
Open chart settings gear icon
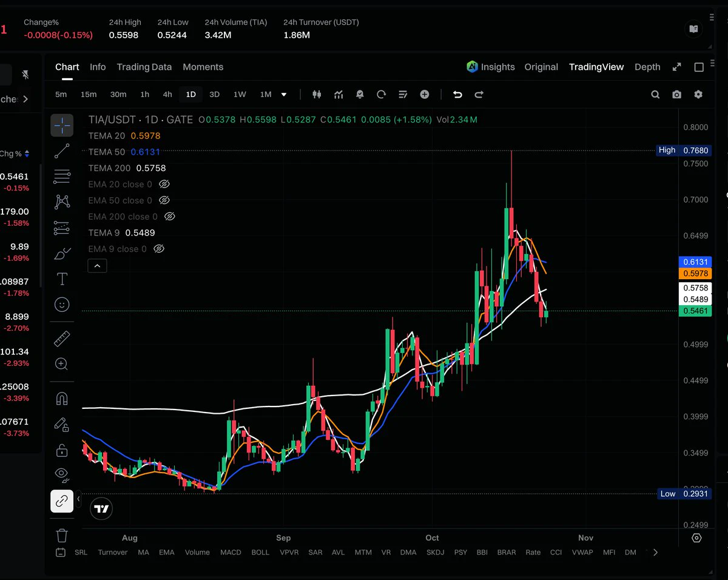(x=698, y=95)
